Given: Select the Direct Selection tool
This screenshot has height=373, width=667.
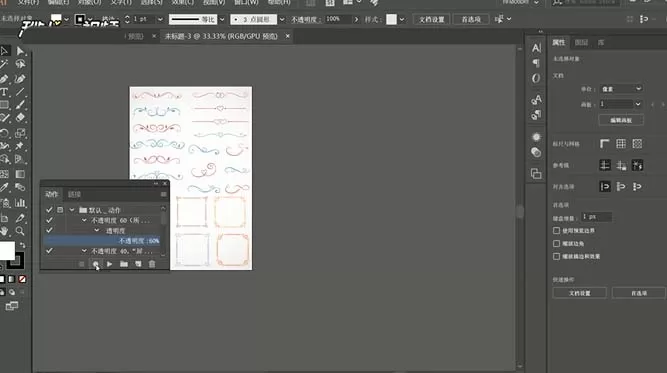Looking at the screenshot, I should (20, 51).
